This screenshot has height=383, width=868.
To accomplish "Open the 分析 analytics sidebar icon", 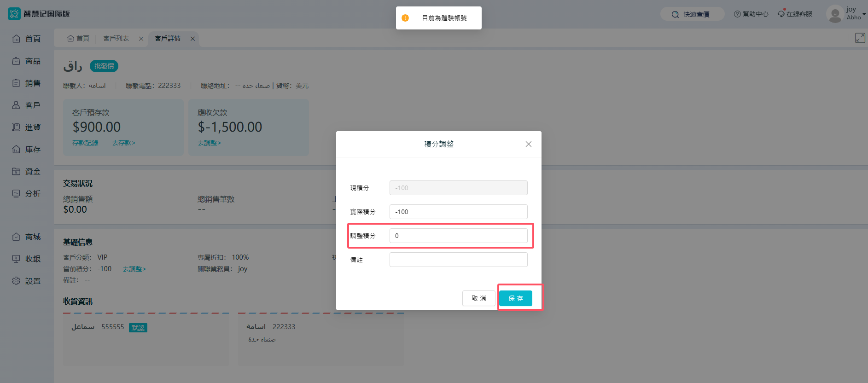I will tap(16, 193).
